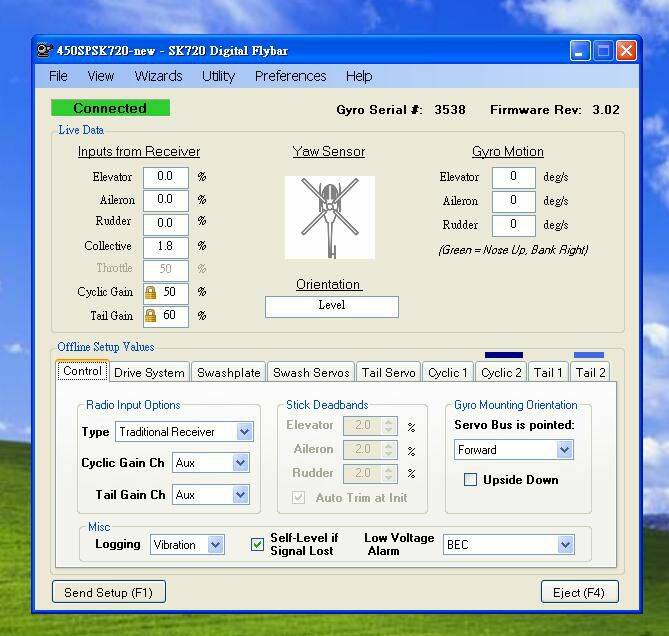The image size is (669, 636).
Task: Click the Gyro Motion Elevator deg/s field
Action: pyautogui.click(x=514, y=177)
